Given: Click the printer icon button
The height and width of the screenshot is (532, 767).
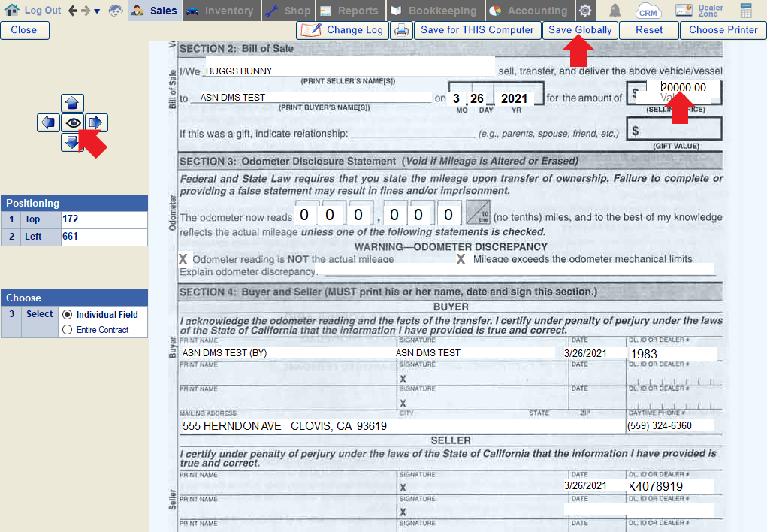Looking at the screenshot, I should (402, 30).
